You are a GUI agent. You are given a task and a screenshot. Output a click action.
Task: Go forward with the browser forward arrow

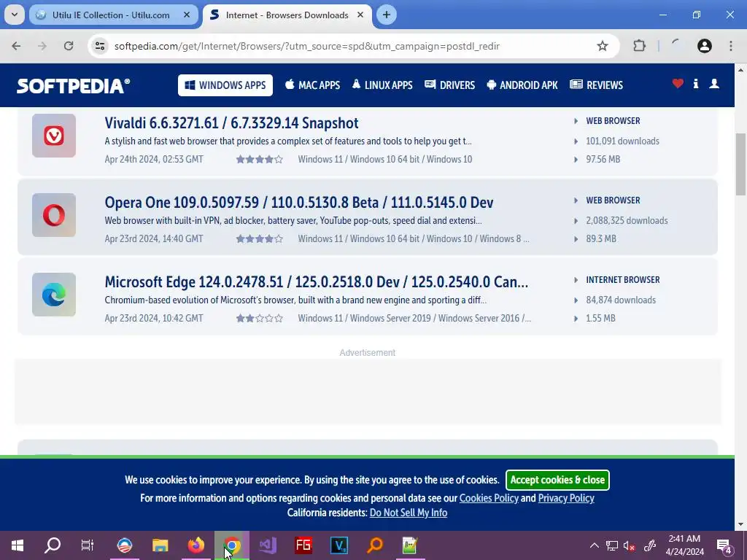(x=42, y=46)
